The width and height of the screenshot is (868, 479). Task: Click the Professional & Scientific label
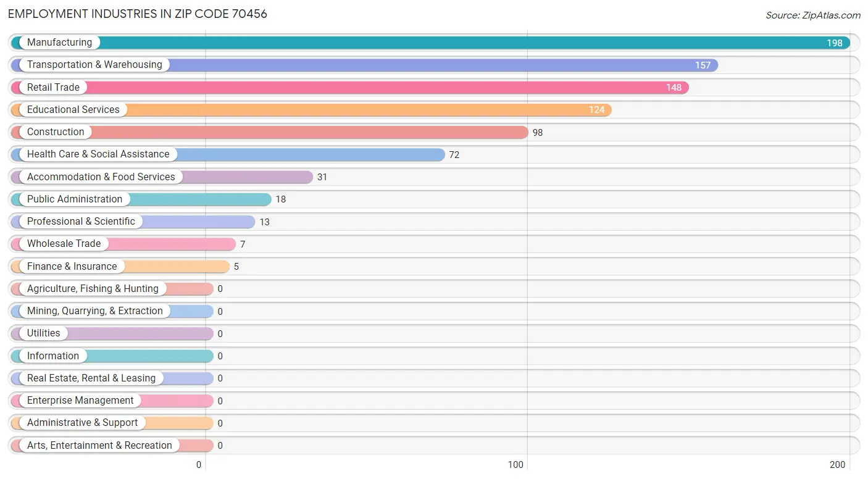click(81, 222)
